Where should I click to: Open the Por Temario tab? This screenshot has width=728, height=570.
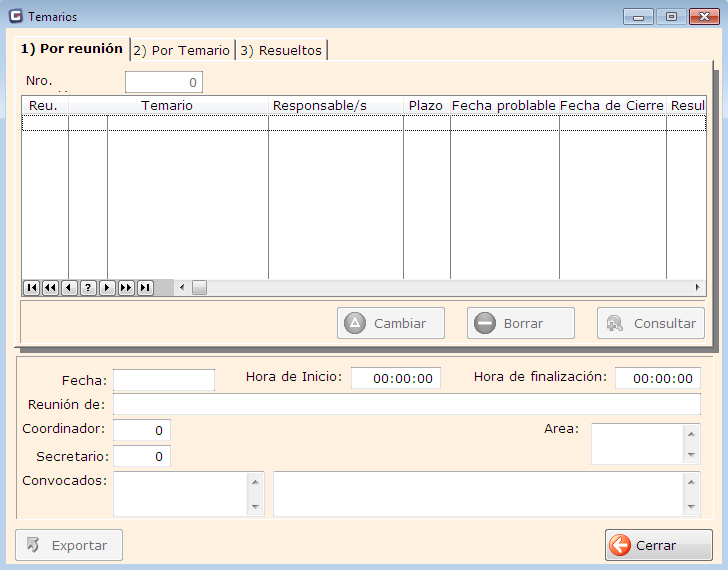pyautogui.click(x=182, y=51)
